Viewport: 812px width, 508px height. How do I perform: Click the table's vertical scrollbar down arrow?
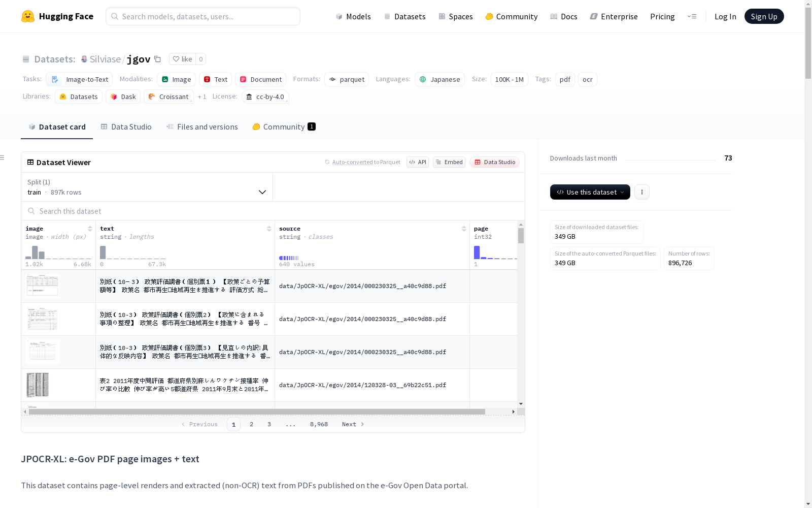click(x=521, y=403)
